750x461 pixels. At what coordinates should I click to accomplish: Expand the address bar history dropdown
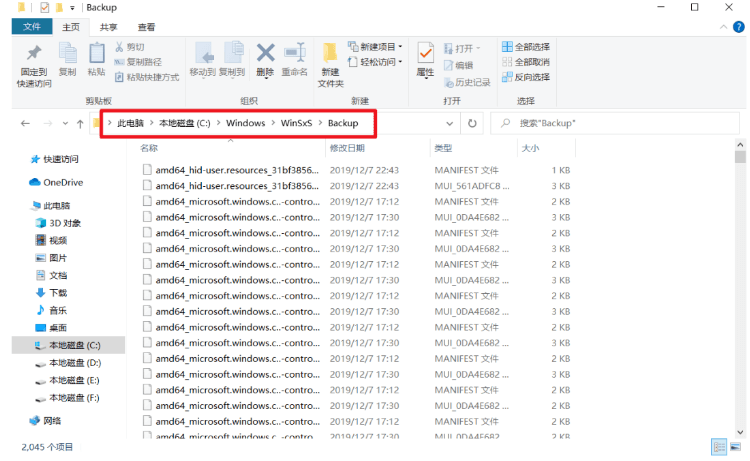450,123
